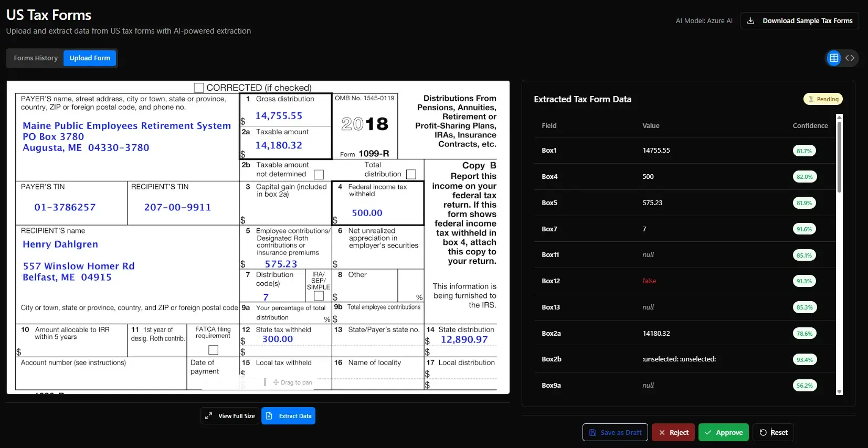This screenshot has height=448, width=868.
Task: Click the Pending status badge
Action: point(823,99)
